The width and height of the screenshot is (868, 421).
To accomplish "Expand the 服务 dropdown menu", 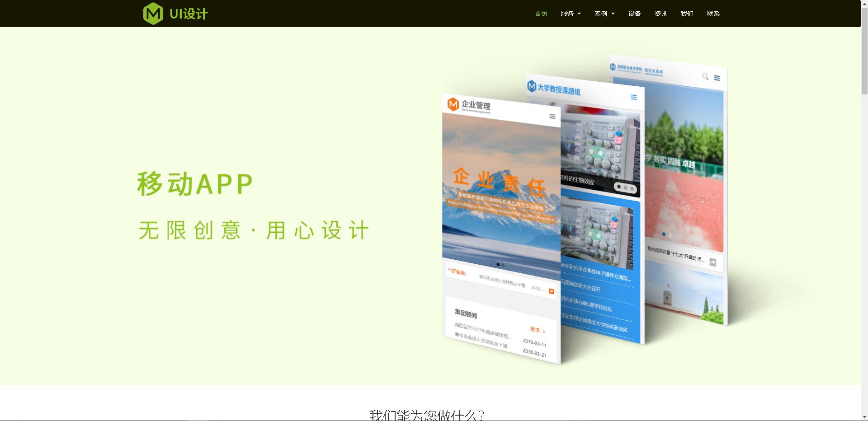I will pos(571,14).
